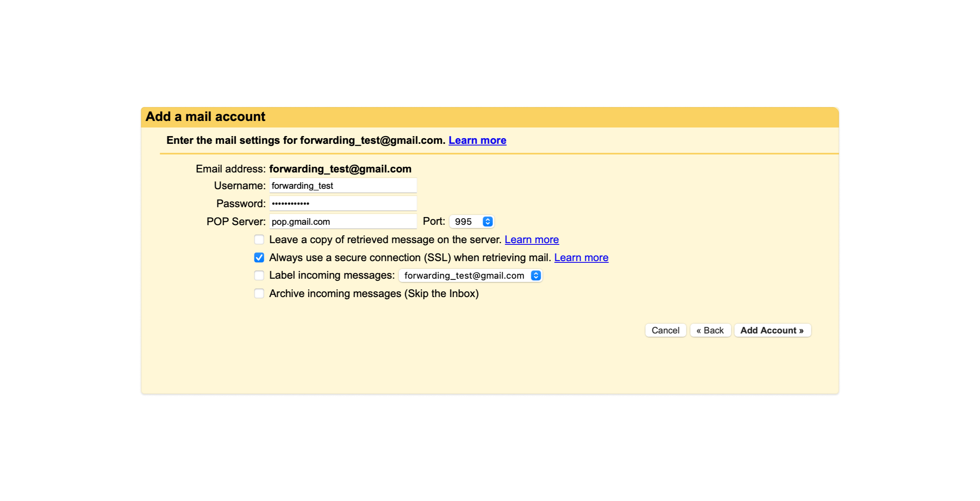980x501 pixels.
Task: Click the Username: field label
Action: pos(240,186)
